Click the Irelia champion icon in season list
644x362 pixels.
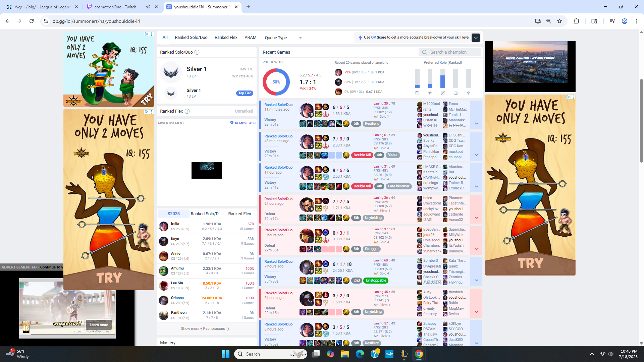coord(164,226)
